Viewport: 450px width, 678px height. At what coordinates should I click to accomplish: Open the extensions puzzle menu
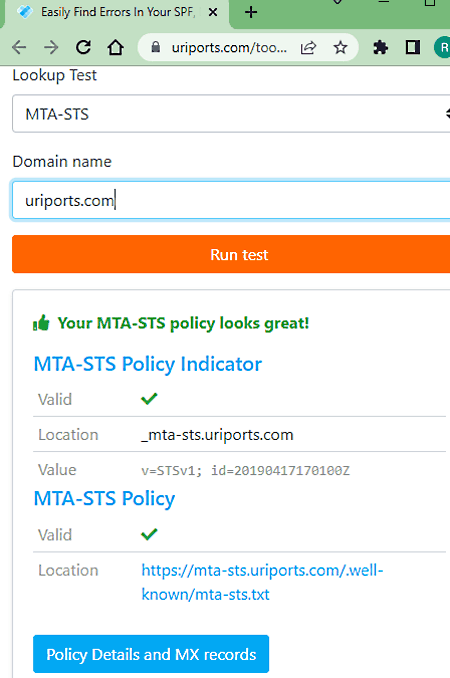[x=380, y=47]
